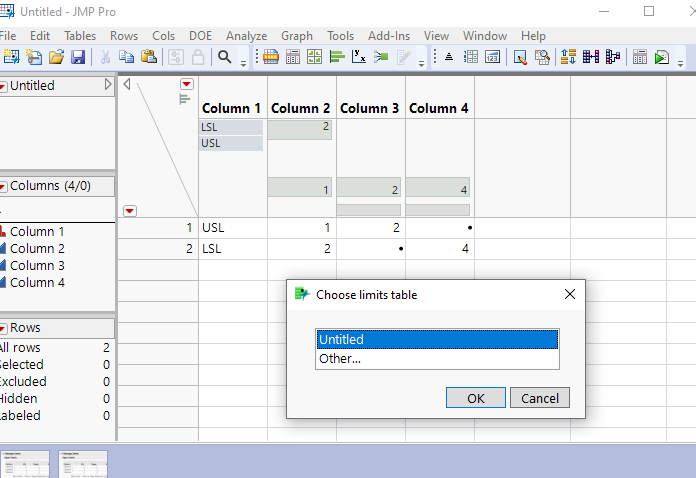Viewport: 696px width, 478px height.
Task: Click the Save floppy disk icon
Action: (x=79, y=57)
